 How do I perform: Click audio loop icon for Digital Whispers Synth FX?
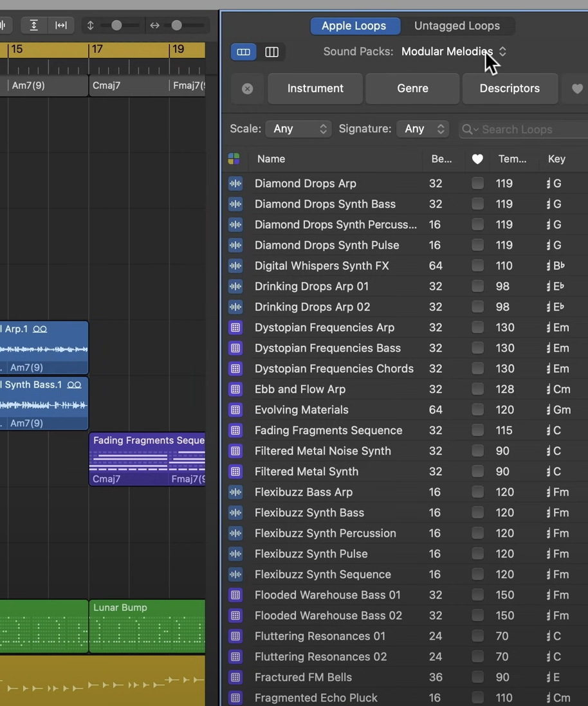[235, 266]
